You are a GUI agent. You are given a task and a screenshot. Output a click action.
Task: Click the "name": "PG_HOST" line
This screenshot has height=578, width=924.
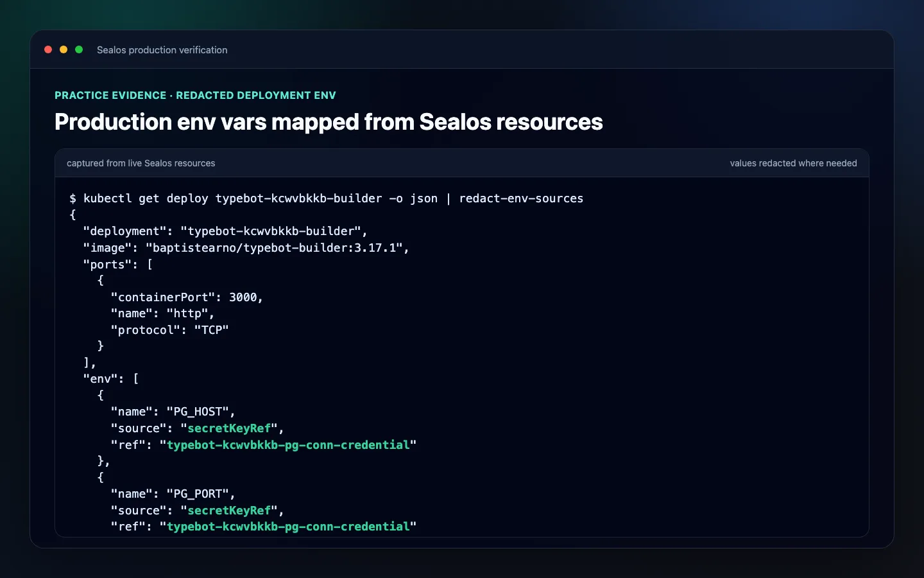(173, 412)
